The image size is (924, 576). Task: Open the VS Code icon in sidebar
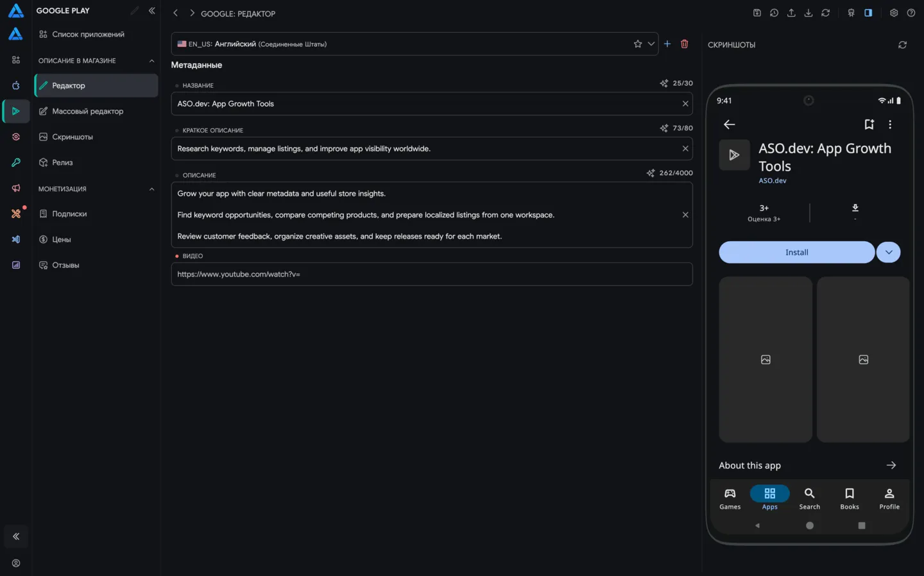(x=16, y=239)
